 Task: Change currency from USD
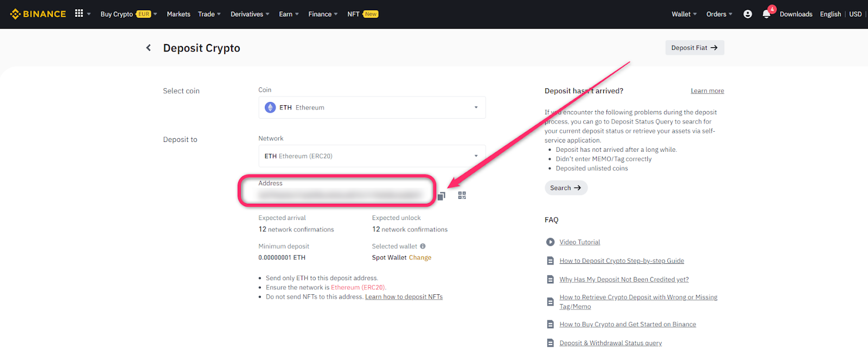point(856,14)
